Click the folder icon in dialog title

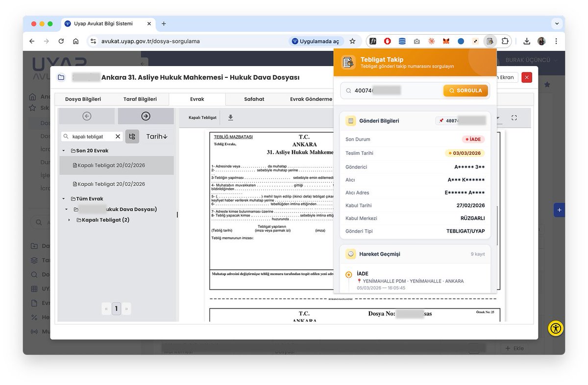click(x=61, y=77)
